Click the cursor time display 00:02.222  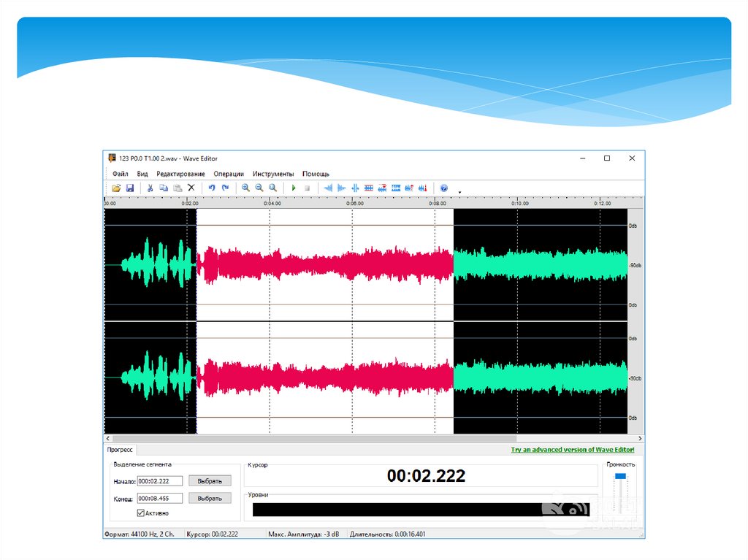coord(426,475)
